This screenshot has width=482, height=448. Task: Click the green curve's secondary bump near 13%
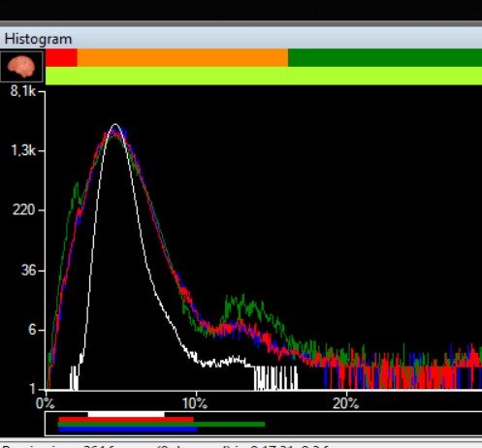point(242,304)
